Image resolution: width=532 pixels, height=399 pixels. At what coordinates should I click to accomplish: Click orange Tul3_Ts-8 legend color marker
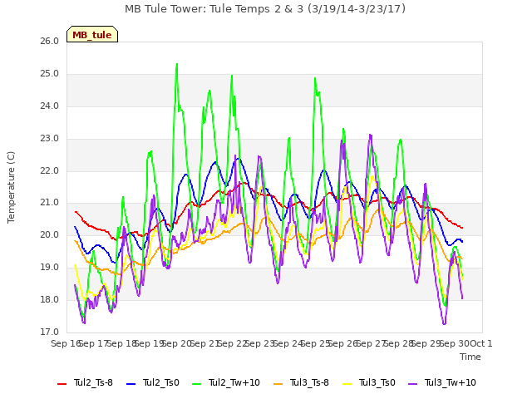(278, 384)
